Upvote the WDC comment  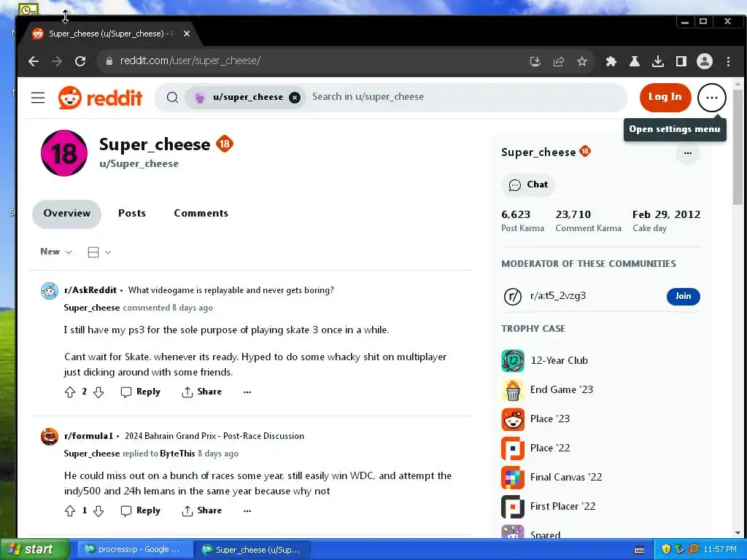pyautogui.click(x=70, y=511)
